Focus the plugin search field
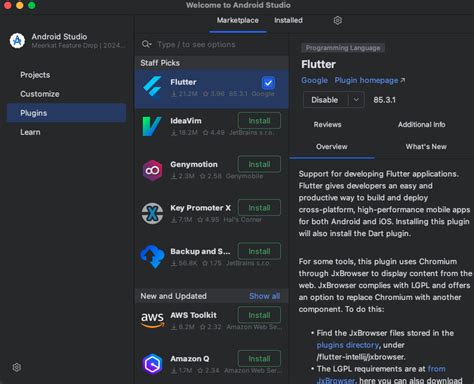474x384 pixels. (x=213, y=44)
